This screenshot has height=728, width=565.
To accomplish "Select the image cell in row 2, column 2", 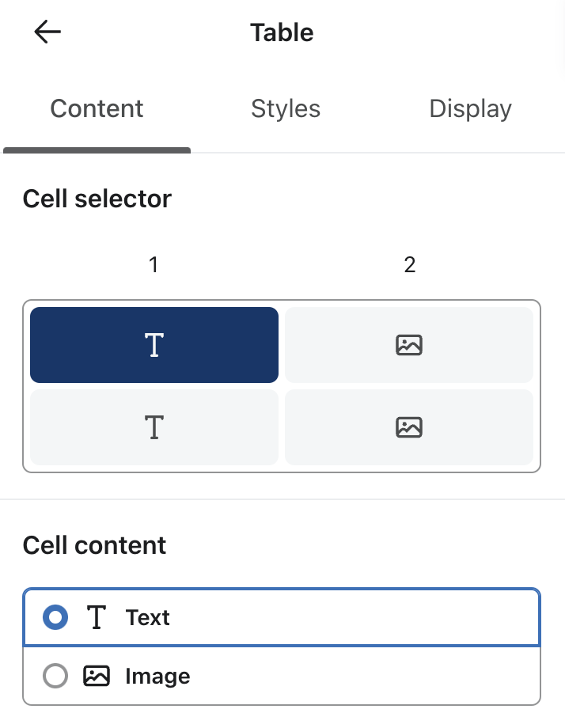I will click(x=409, y=427).
